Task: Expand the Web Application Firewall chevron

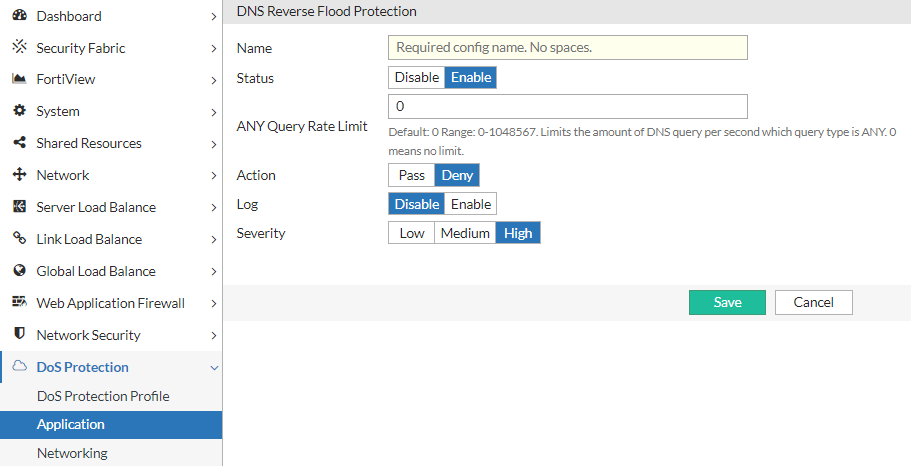Action: coord(214,304)
